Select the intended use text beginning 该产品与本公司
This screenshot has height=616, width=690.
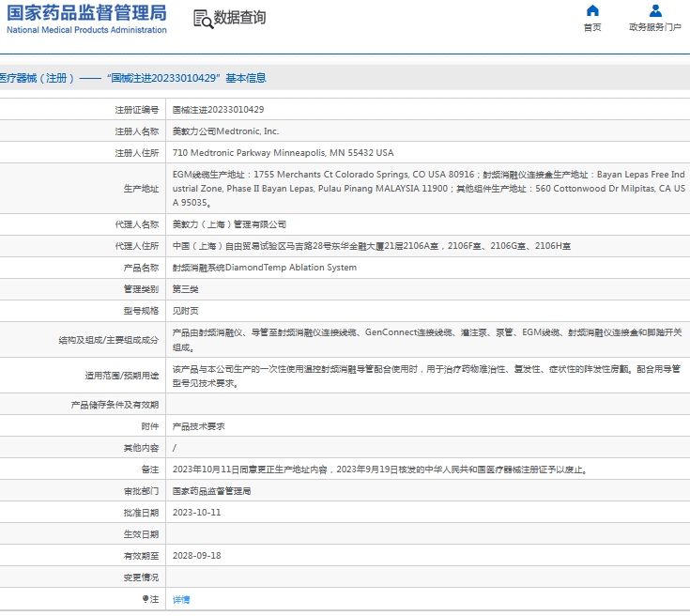(426, 376)
